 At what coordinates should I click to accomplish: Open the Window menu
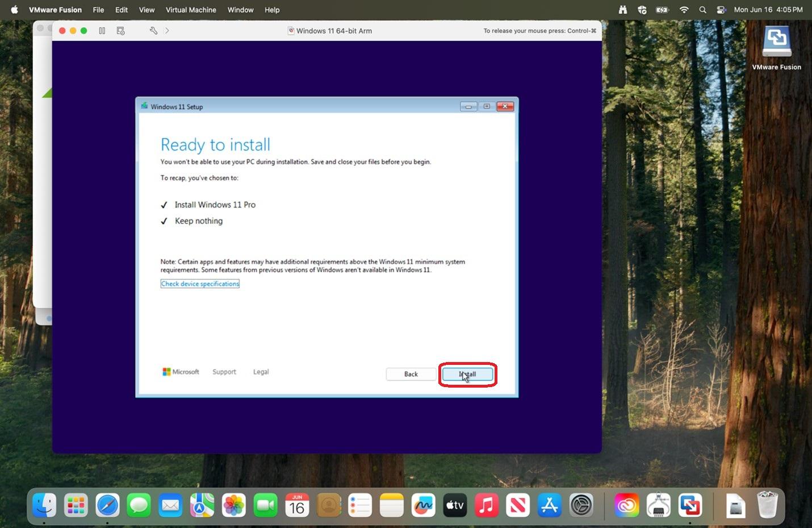pyautogui.click(x=241, y=10)
